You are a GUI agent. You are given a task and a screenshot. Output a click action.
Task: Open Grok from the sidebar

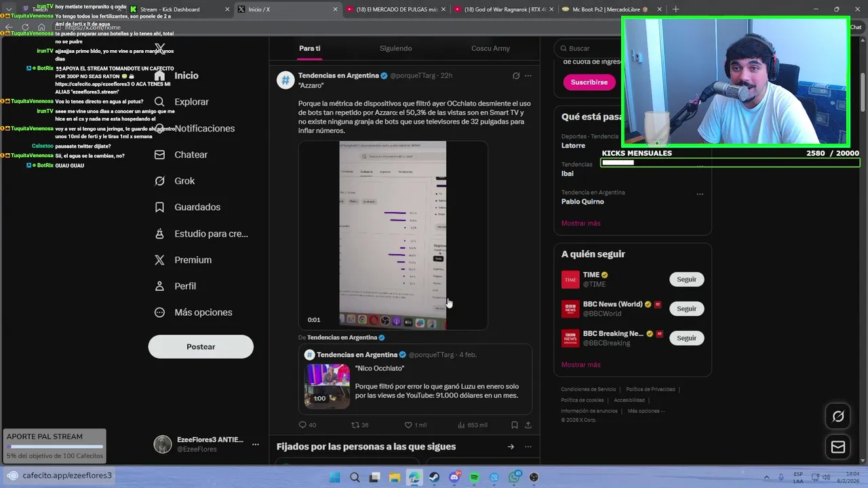(175, 181)
